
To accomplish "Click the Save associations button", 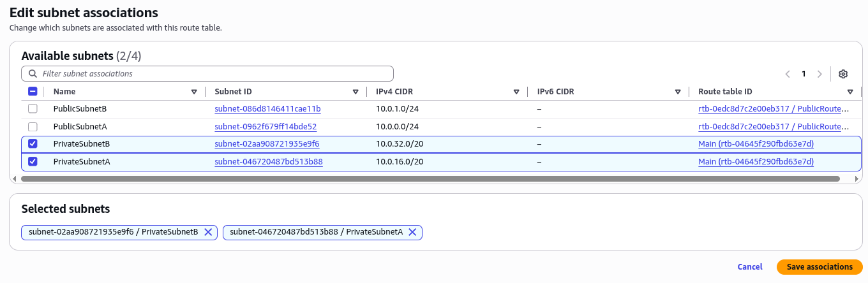I will [x=819, y=267].
